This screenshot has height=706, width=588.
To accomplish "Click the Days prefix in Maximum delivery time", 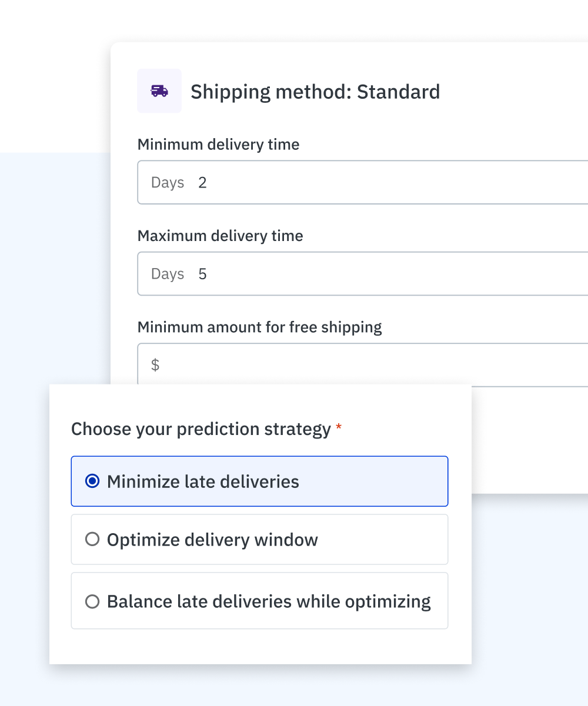I will (168, 274).
